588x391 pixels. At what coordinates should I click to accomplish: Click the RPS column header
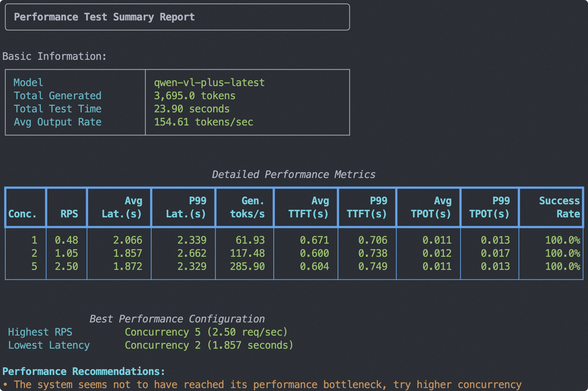click(x=69, y=214)
